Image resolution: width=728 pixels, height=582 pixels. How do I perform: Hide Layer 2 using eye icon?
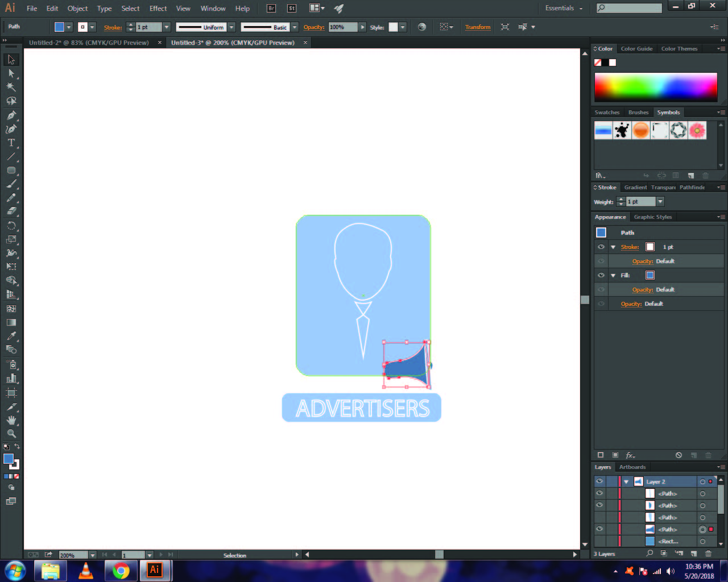(x=599, y=481)
